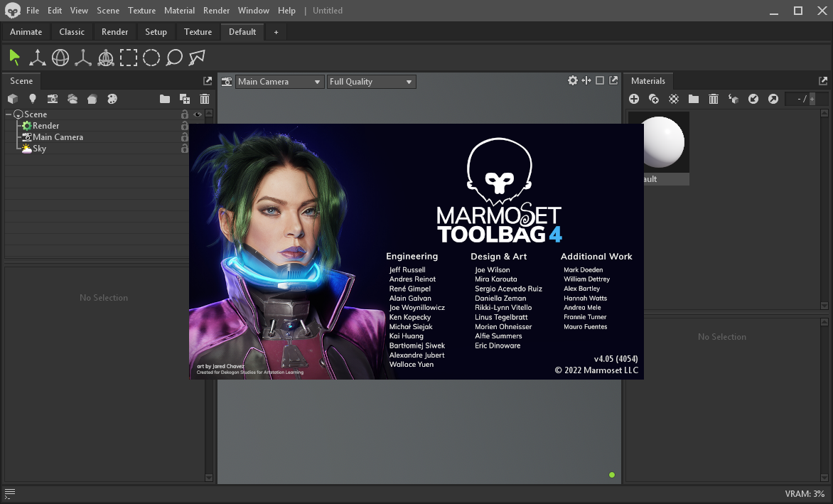Screen dimensions: 833x504
Task: Choose the Lasso selection tool
Action: 174,58
